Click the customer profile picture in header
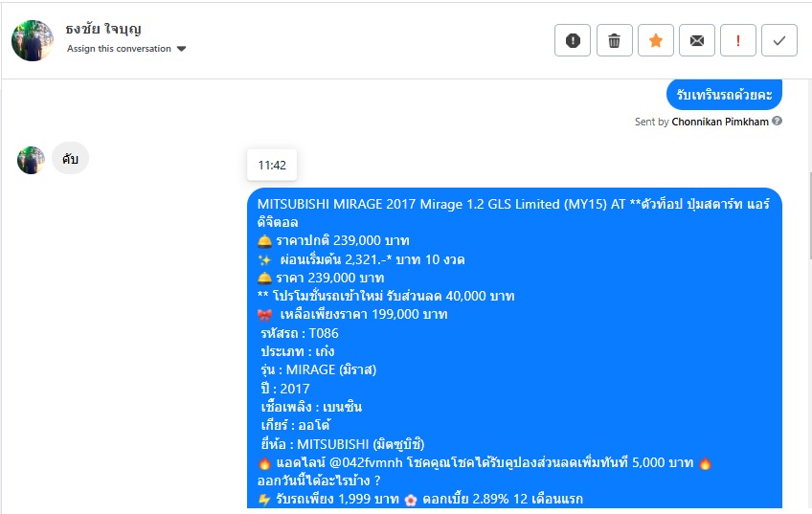 click(x=33, y=41)
